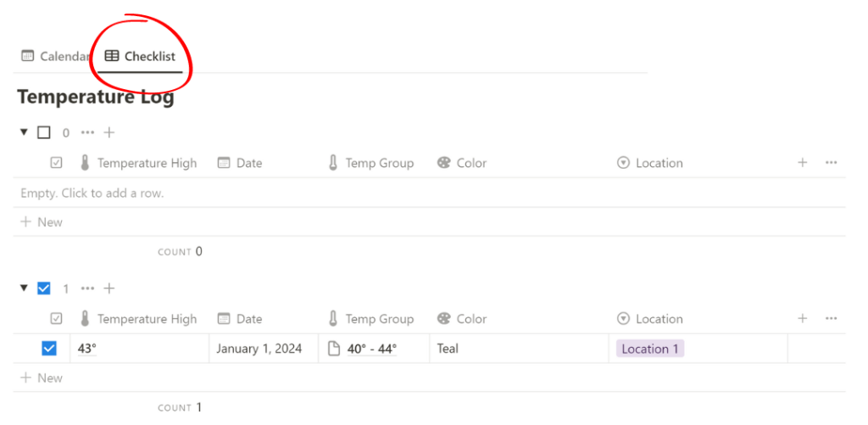Open the second table's column options ellipsis
The image size is (868, 425).
click(x=831, y=319)
